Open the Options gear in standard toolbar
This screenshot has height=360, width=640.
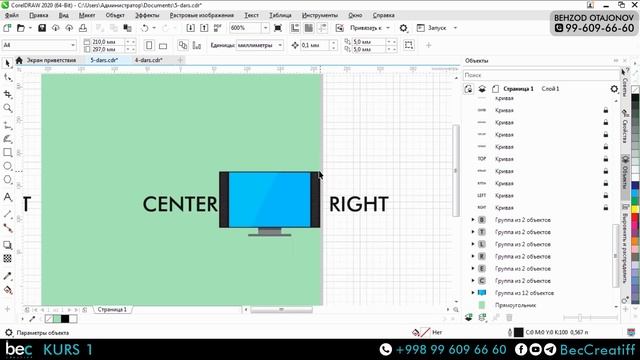(403, 28)
